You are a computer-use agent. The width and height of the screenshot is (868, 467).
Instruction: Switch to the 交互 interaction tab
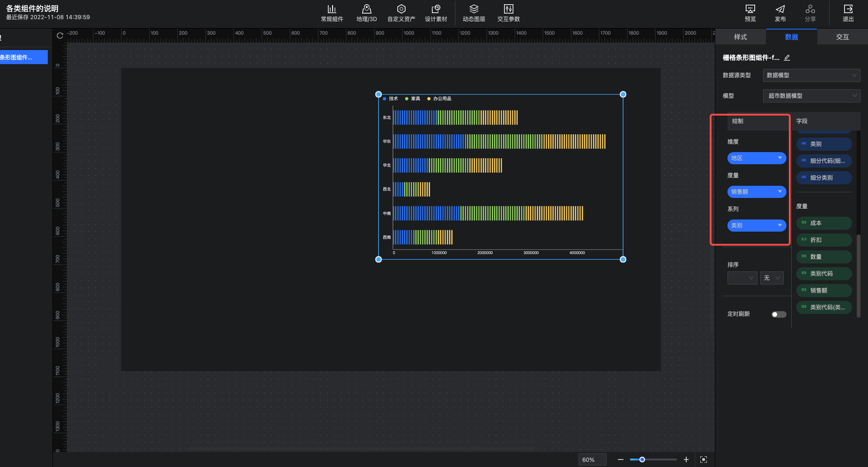click(x=842, y=37)
